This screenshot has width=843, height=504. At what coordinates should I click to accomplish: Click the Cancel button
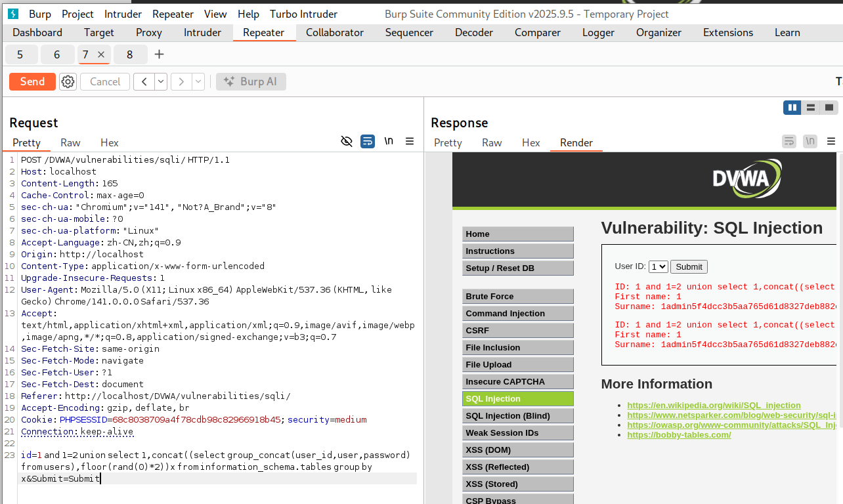pyautogui.click(x=105, y=81)
